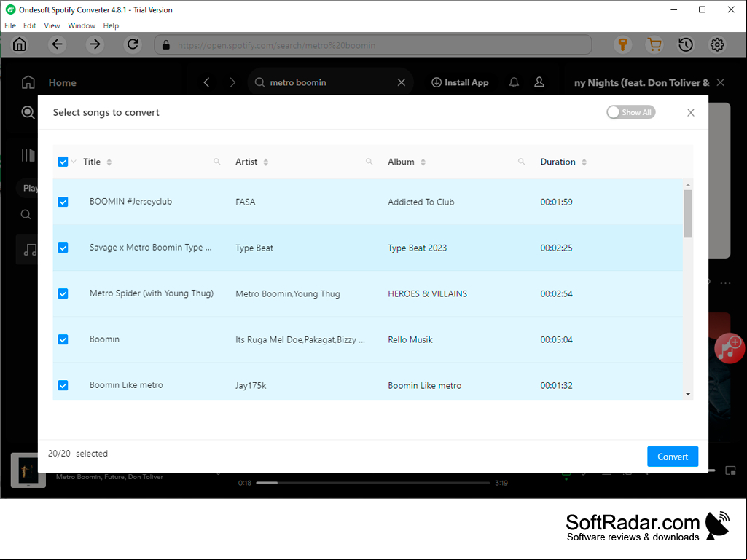The image size is (747, 560).
Task: Open the File menu
Action: [10, 25]
